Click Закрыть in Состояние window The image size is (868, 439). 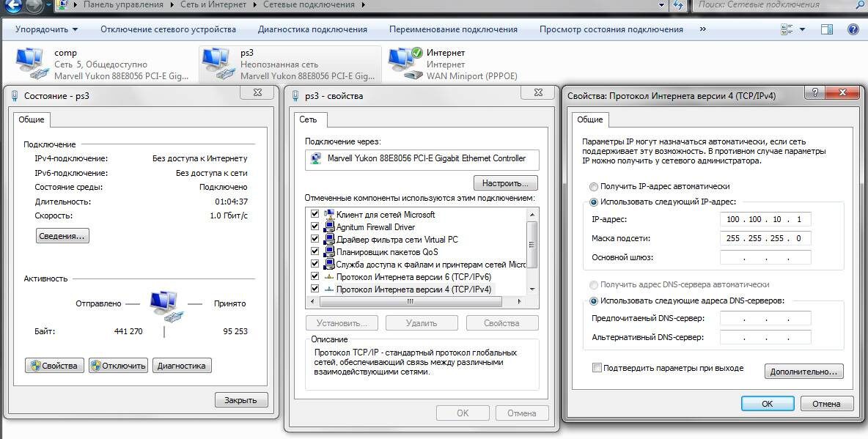pos(240,400)
